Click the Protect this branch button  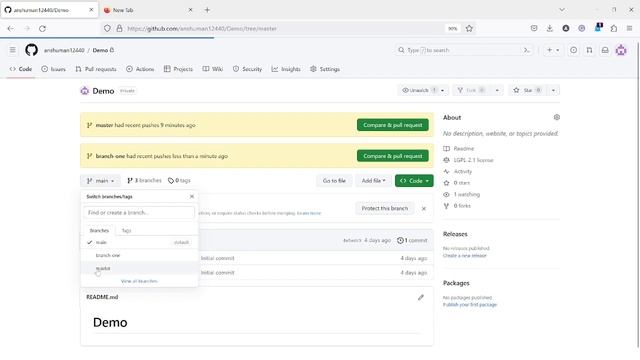click(x=384, y=209)
